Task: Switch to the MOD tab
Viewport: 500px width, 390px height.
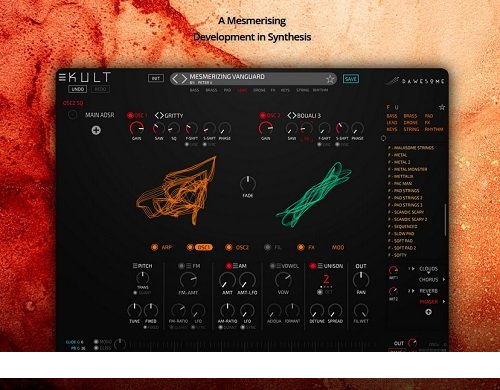Action: pyautogui.click(x=338, y=247)
